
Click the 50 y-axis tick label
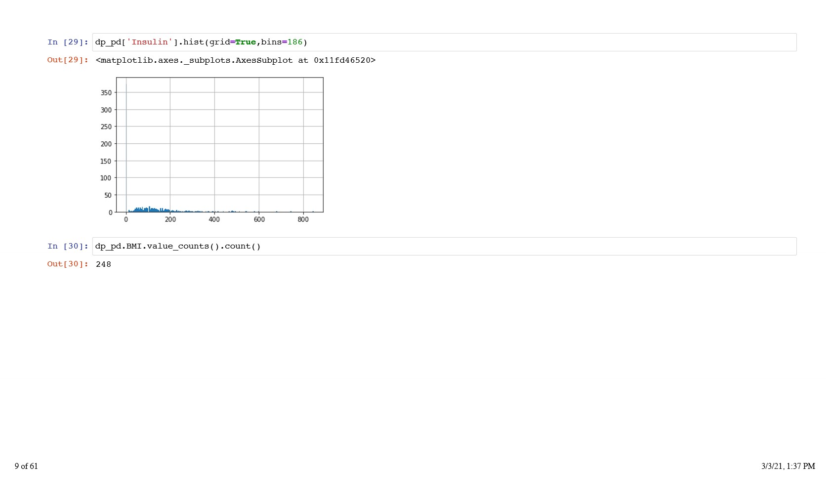(108, 196)
